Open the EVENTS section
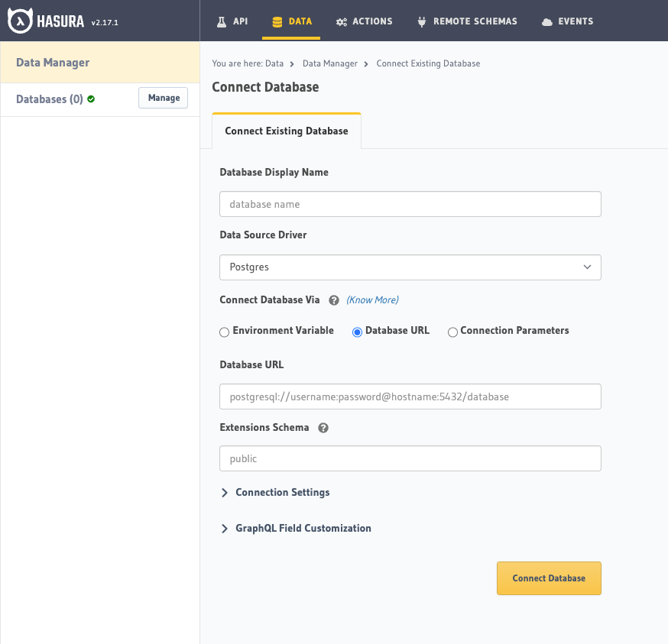The width and height of the screenshot is (668, 644). click(567, 21)
